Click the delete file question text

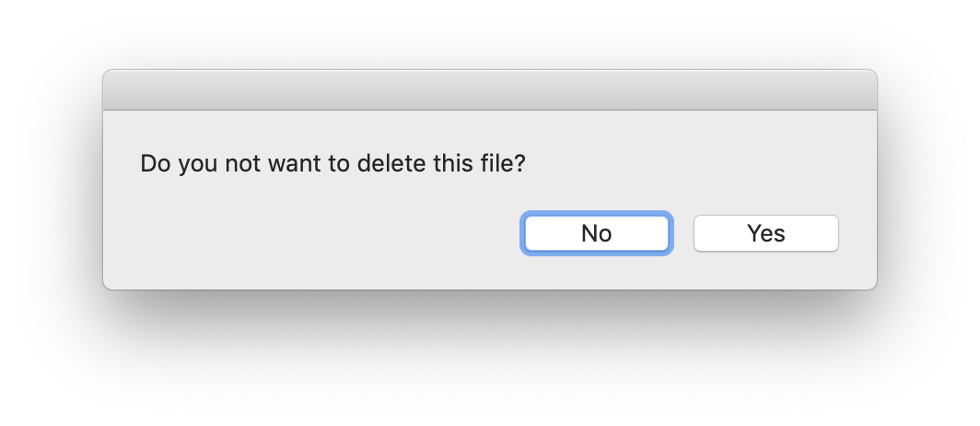pyautogui.click(x=332, y=164)
